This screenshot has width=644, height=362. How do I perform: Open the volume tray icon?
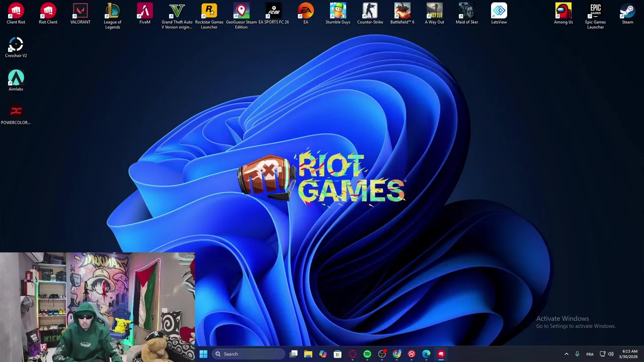611,354
